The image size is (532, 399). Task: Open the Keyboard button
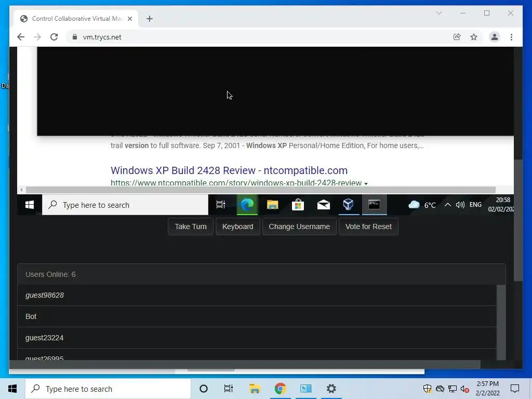(x=237, y=227)
